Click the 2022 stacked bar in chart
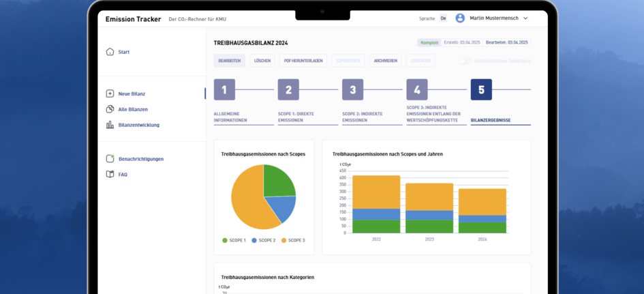The width and height of the screenshot is (644, 294). click(x=376, y=204)
